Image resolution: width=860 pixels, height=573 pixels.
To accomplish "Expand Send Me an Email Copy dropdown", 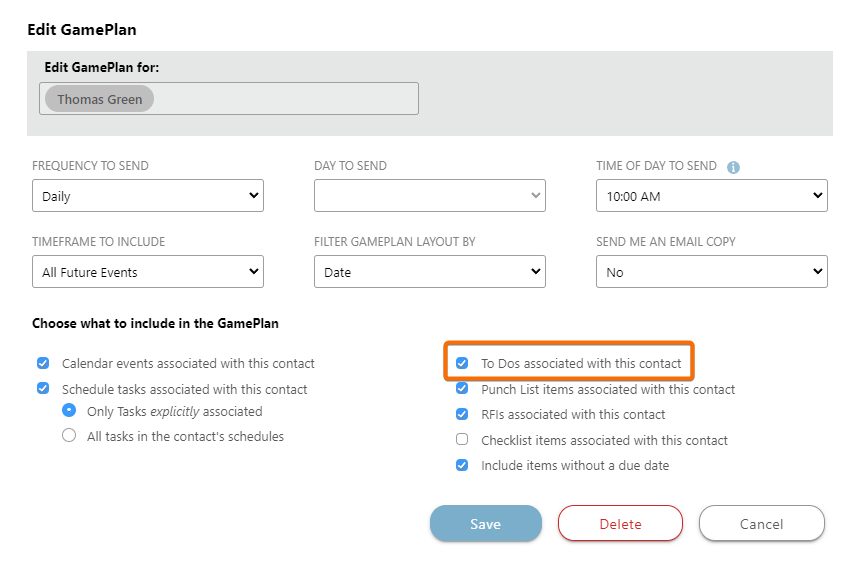I will [x=712, y=271].
